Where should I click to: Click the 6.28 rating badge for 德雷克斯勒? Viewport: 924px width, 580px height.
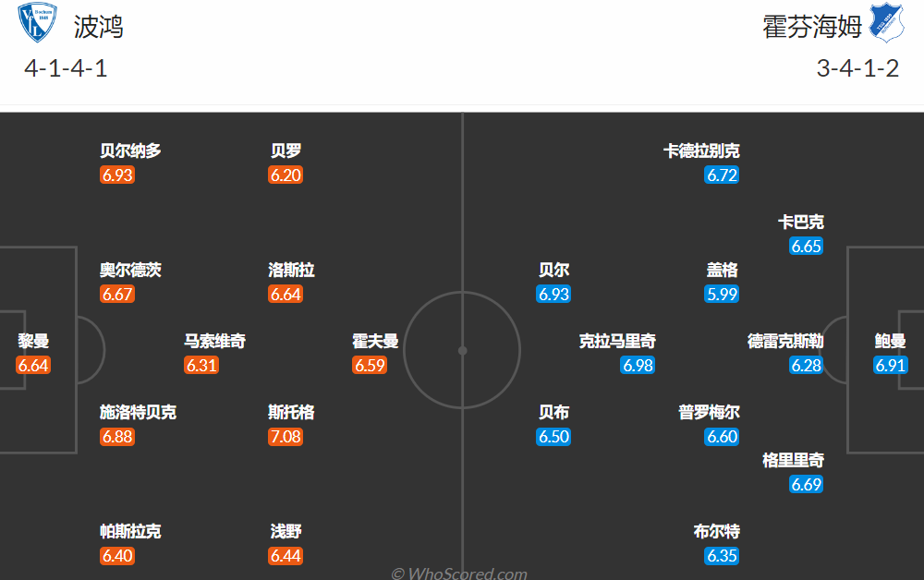(806, 365)
